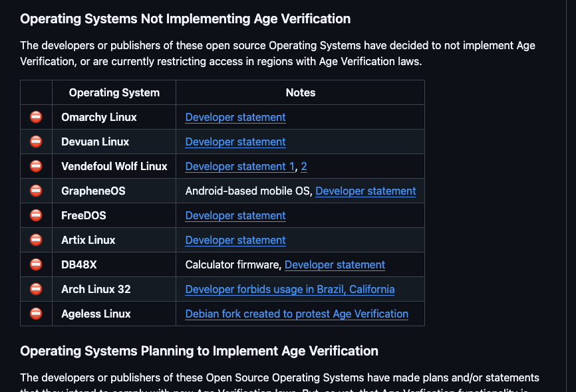Click 'Operating Systems Not Implementing Age Verification' heading
Image resolution: width=576 pixels, height=392 pixels.
pyautogui.click(x=185, y=19)
